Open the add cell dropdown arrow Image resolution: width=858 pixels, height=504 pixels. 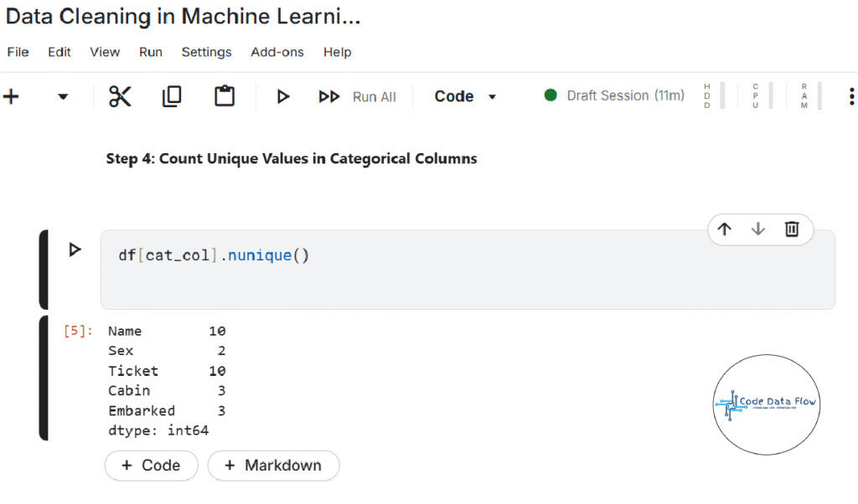coord(63,97)
